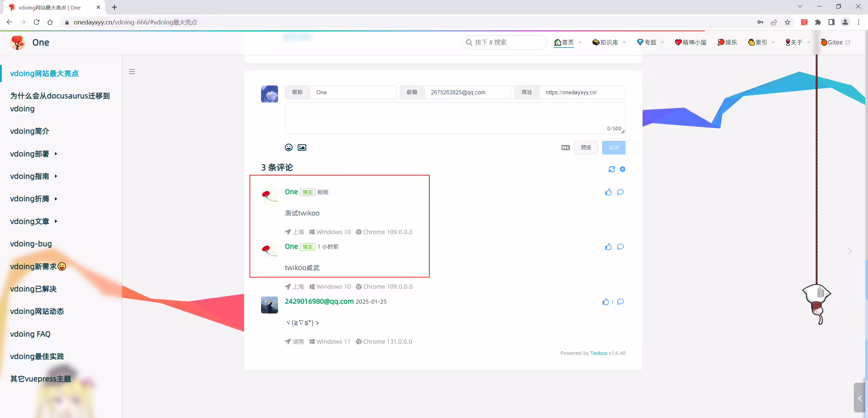Open the browser side panel icon

[x=831, y=22]
